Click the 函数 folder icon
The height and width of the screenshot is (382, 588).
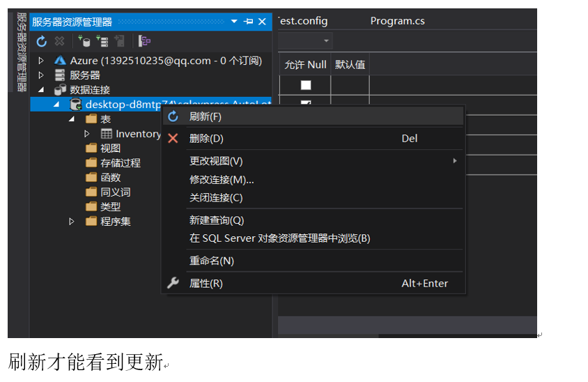(x=91, y=177)
